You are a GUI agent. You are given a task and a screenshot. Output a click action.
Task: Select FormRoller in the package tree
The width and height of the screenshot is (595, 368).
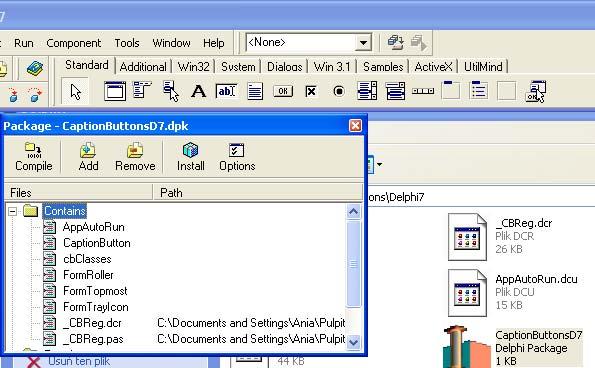[88, 275]
